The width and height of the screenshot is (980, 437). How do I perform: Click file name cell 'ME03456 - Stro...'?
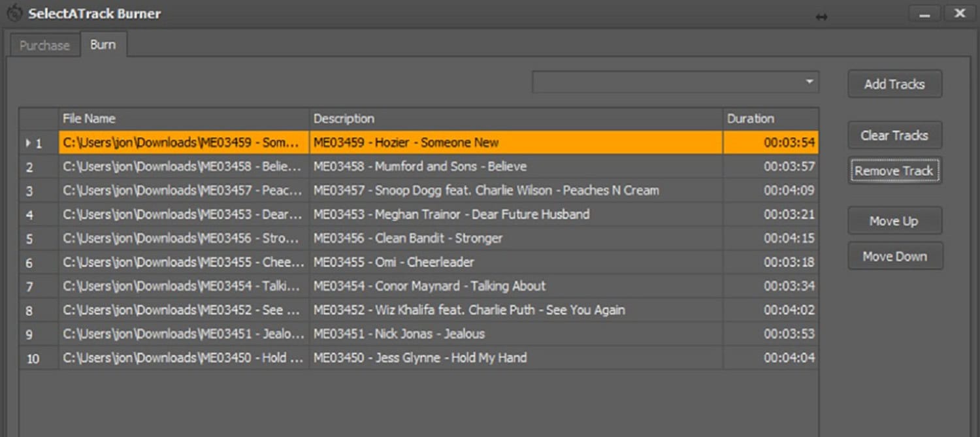point(184,238)
